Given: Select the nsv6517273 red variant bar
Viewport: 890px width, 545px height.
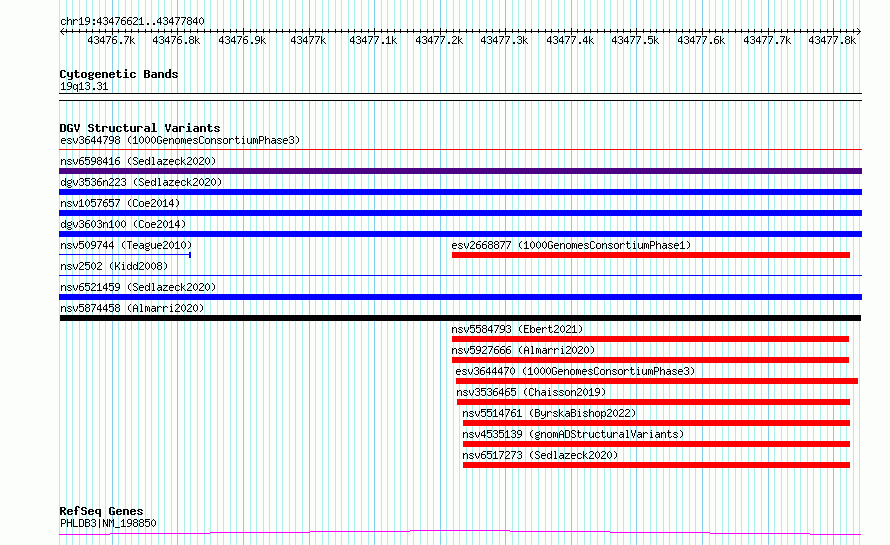Looking at the screenshot, I should pos(656,465).
